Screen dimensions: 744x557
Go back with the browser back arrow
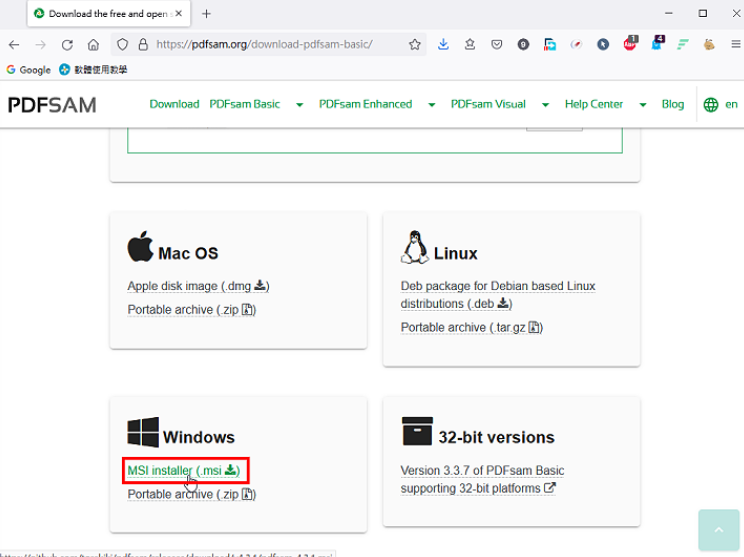[14, 45]
